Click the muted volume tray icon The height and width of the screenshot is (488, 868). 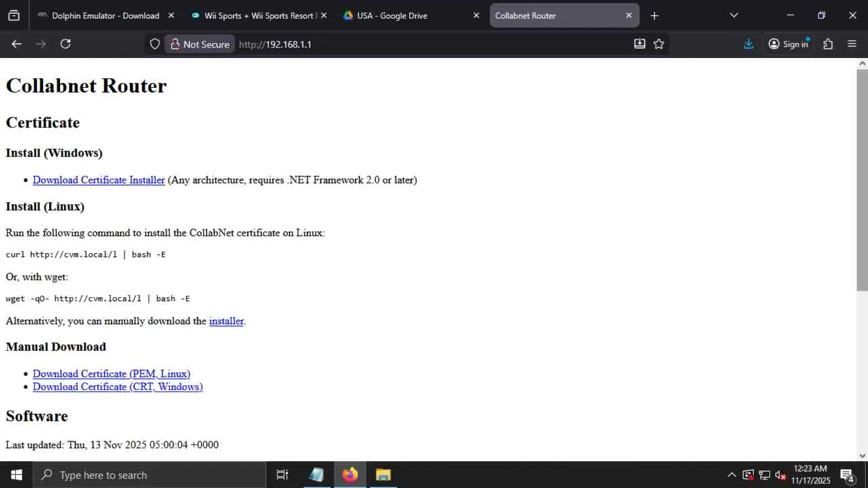(x=781, y=474)
